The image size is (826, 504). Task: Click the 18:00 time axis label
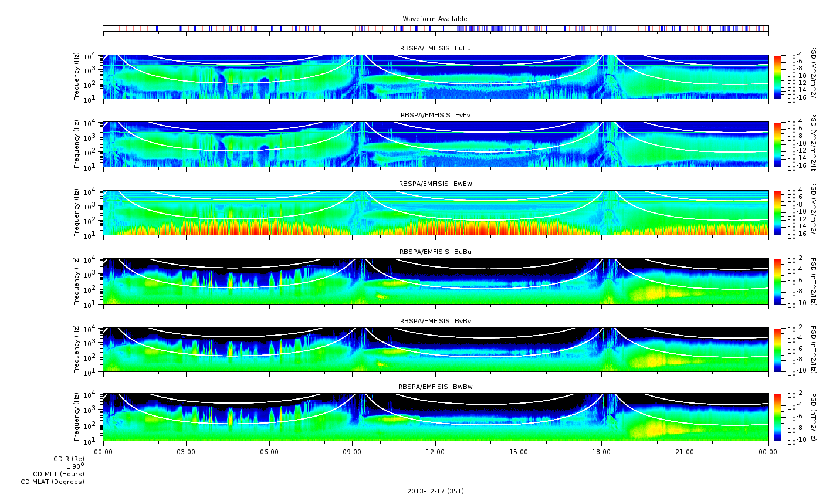602,452
